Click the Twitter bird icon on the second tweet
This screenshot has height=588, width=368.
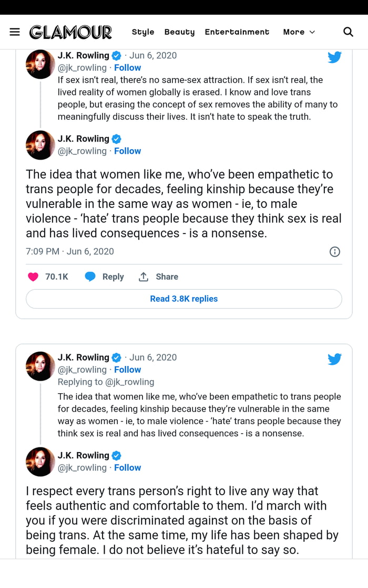[x=335, y=359]
